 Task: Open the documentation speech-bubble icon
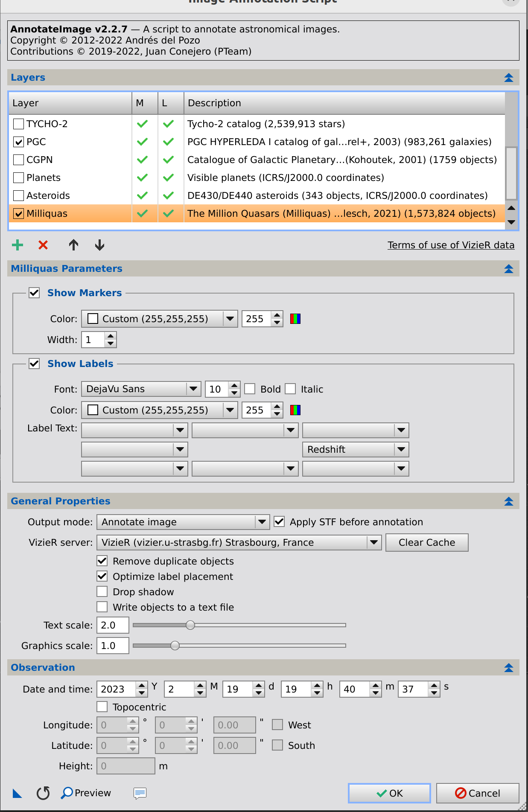pos(140,793)
